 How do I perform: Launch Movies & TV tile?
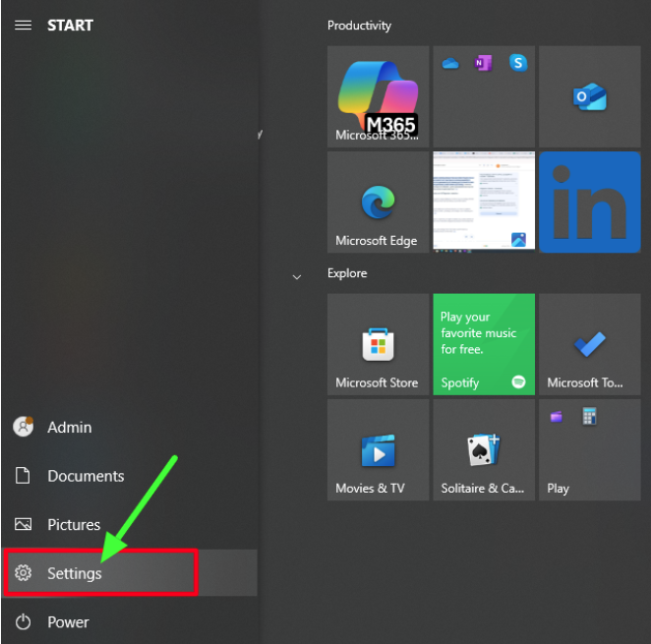click(x=378, y=450)
